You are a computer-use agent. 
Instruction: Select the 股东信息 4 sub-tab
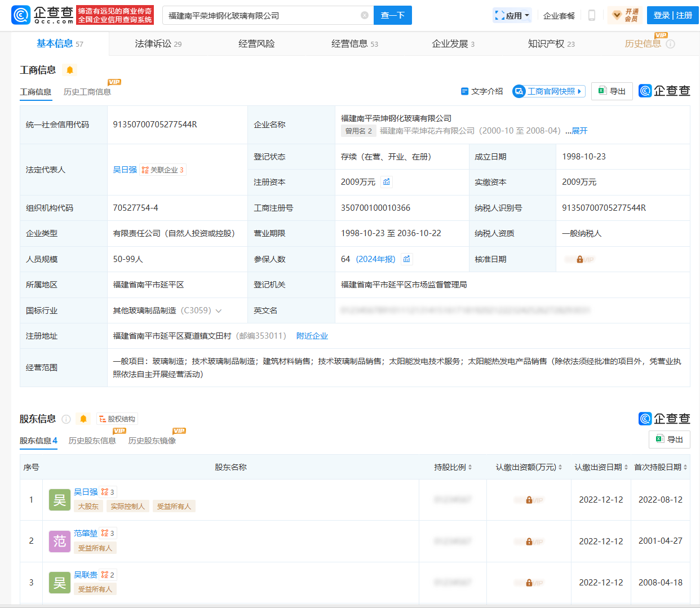(x=39, y=441)
